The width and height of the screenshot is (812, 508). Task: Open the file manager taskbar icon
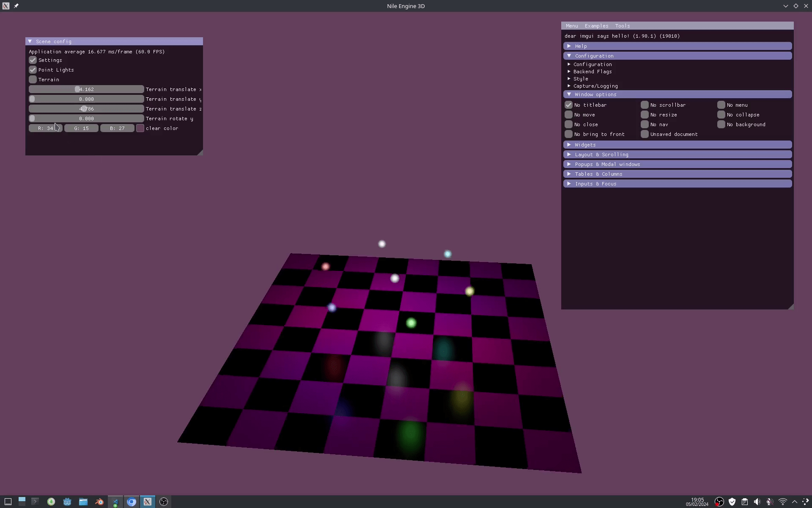pyautogui.click(x=83, y=502)
